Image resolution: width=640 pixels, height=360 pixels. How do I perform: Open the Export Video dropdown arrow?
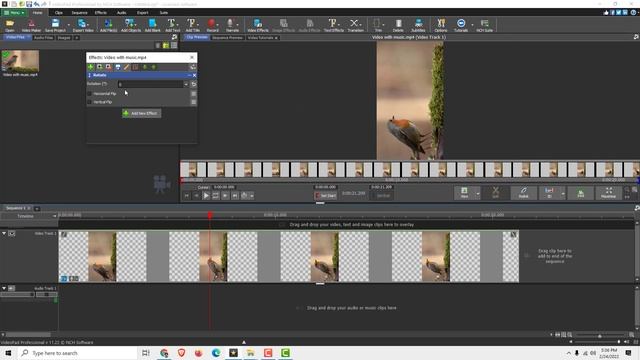(89, 25)
